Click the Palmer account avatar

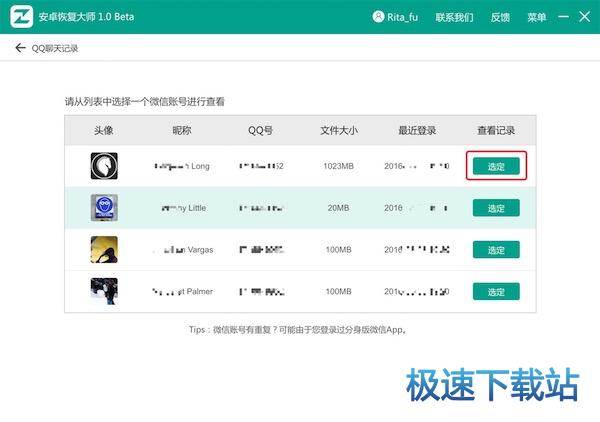coord(104,291)
